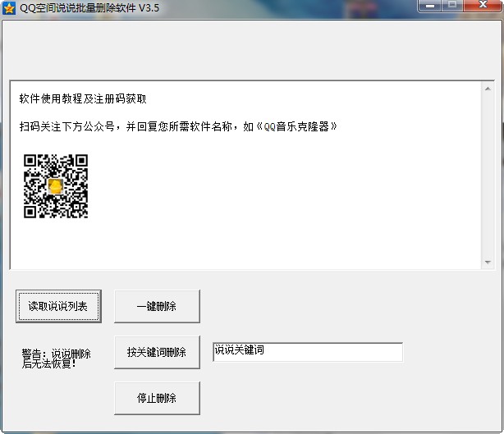Click the scrollbar up arrow in text area
The image size is (504, 434).
click(487, 88)
